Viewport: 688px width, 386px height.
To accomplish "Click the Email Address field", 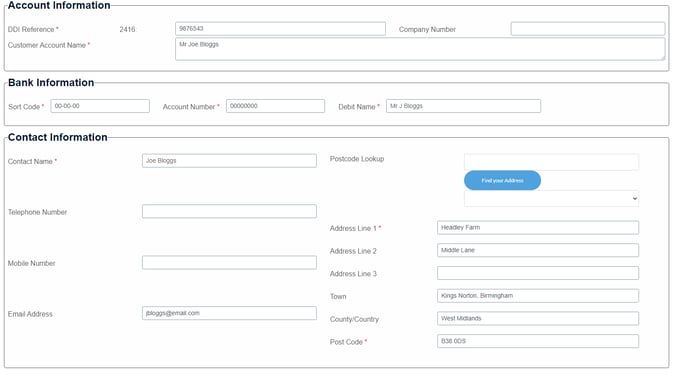I will coord(229,313).
